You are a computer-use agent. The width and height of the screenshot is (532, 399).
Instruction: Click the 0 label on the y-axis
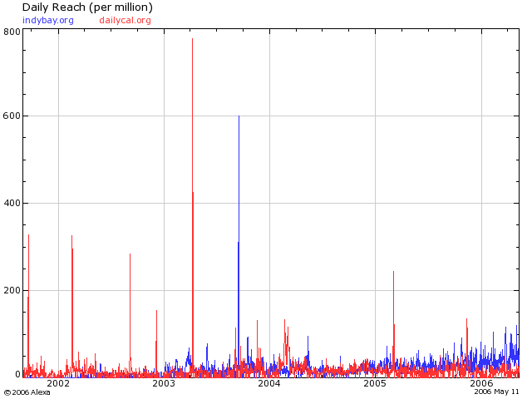pyautogui.click(x=17, y=375)
